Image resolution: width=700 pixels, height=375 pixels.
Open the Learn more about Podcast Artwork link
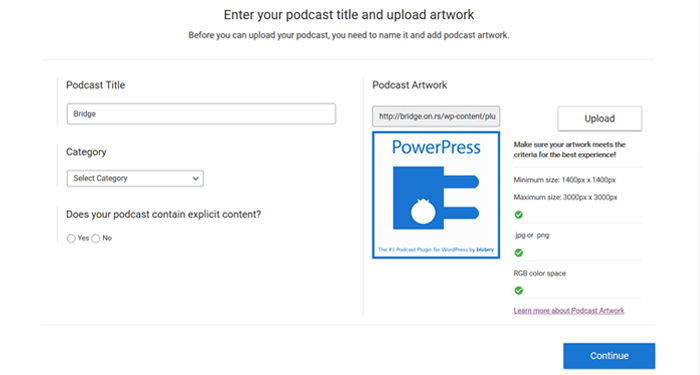[x=569, y=311]
